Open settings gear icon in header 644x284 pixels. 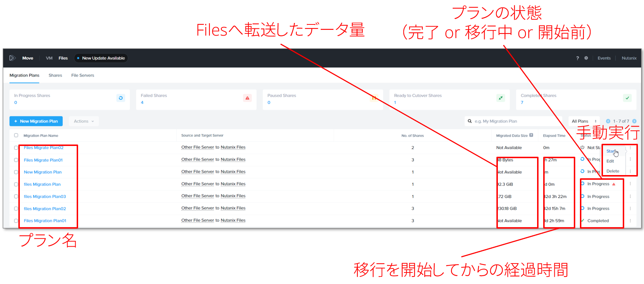pyautogui.click(x=586, y=58)
